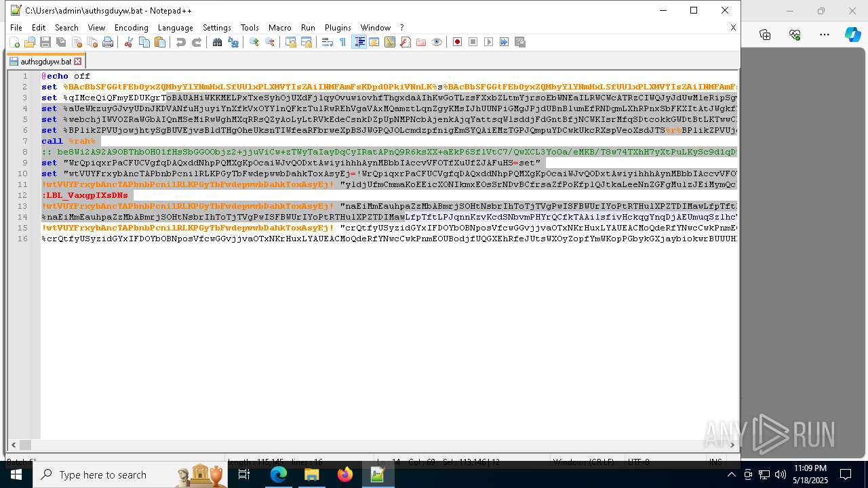Open the Settings menu
Image resolution: width=868 pixels, height=488 pixels.
(217, 28)
